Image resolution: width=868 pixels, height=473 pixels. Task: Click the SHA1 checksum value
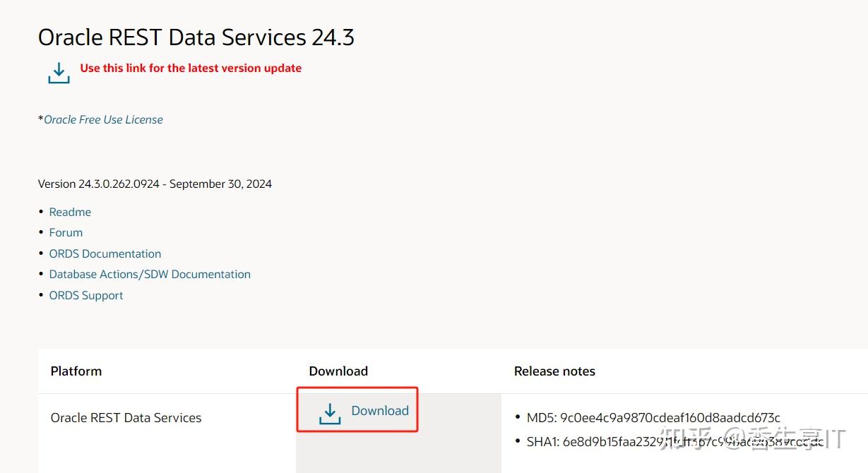(x=692, y=442)
